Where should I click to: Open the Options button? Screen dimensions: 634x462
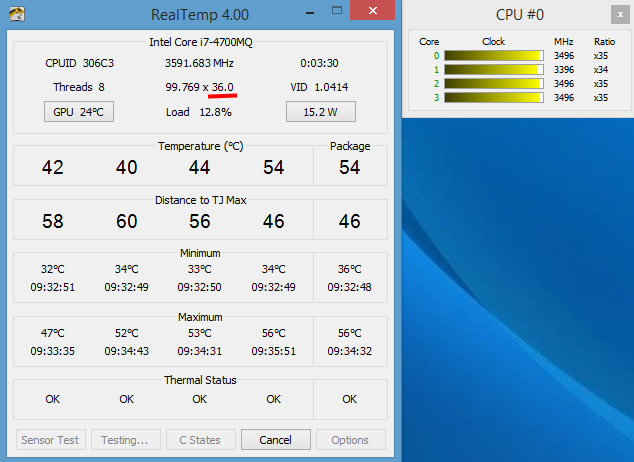click(x=351, y=440)
